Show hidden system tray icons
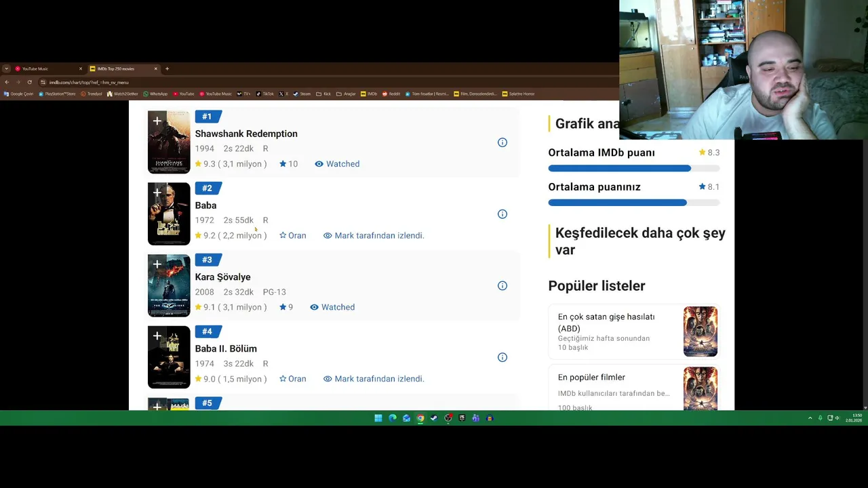The width and height of the screenshot is (868, 488). pyautogui.click(x=810, y=418)
